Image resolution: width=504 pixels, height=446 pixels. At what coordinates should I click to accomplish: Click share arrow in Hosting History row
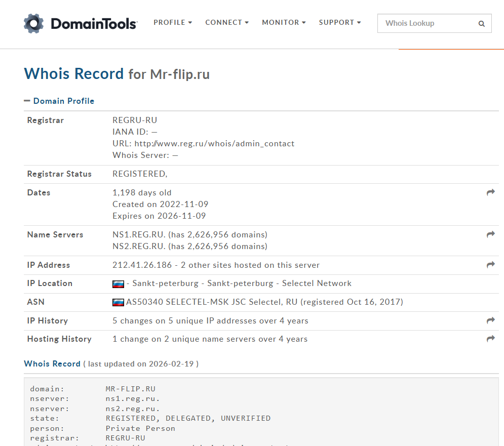click(x=490, y=339)
